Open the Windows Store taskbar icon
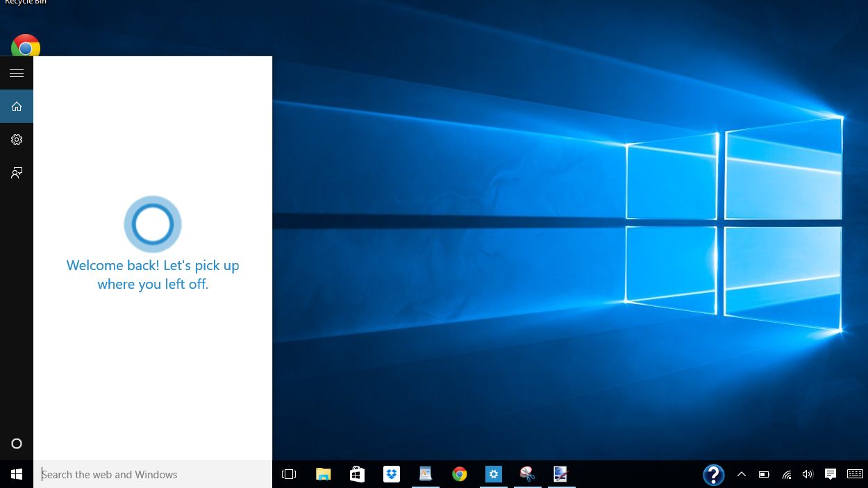868x488 pixels. pos(358,475)
